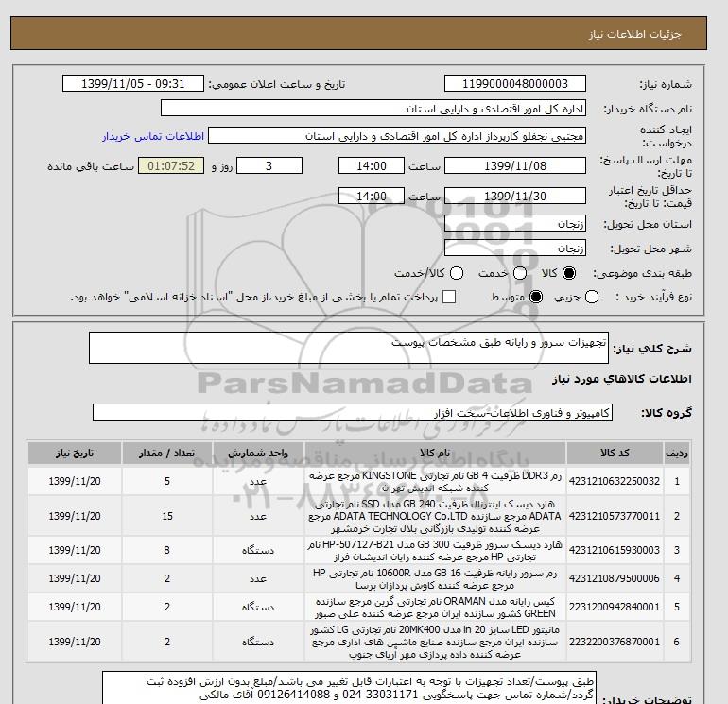Click the LG 20MK400 monitor item name
This screenshot has width=728, height=704.
(435, 642)
